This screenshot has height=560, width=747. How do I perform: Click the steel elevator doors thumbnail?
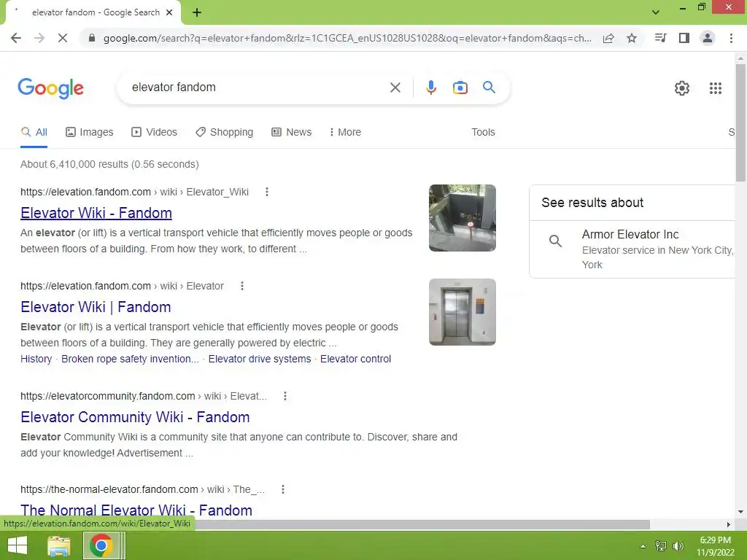(462, 312)
